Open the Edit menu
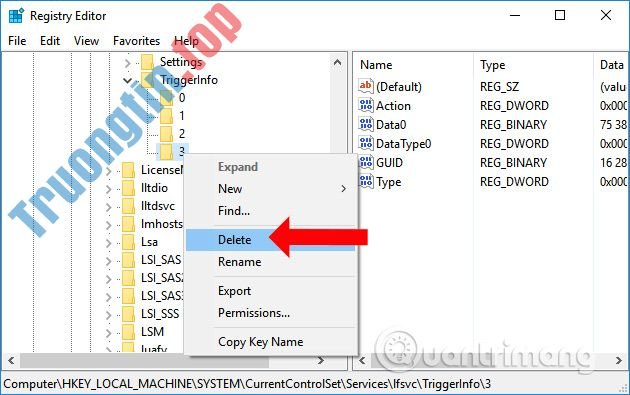Screen dimensions: 630x395 pyautogui.click(x=50, y=41)
